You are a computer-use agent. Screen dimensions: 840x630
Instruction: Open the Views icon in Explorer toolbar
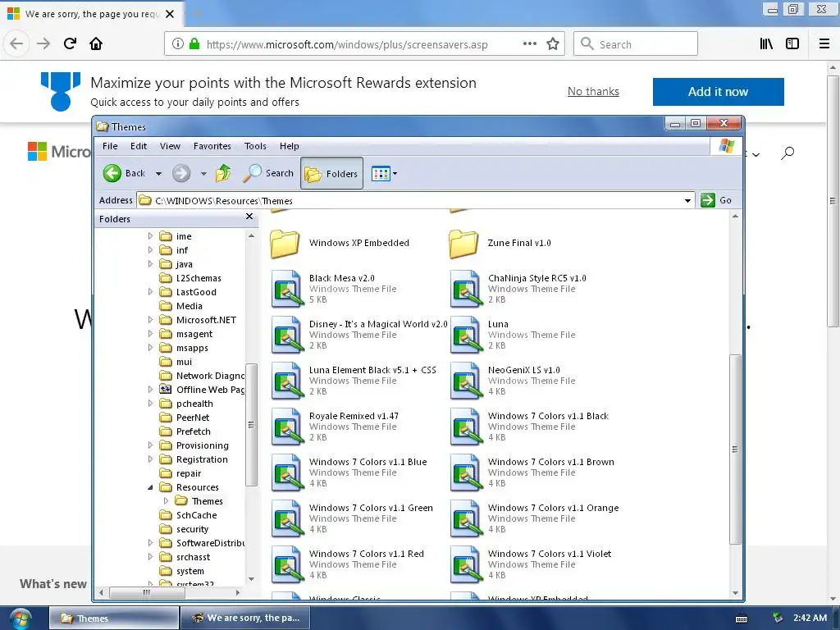381,174
